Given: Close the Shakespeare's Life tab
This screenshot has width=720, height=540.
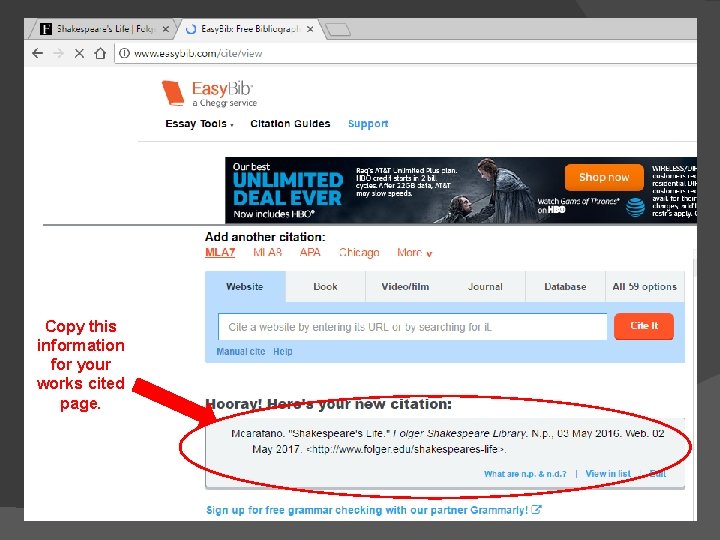Looking at the screenshot, I should (x=165, y=29).
